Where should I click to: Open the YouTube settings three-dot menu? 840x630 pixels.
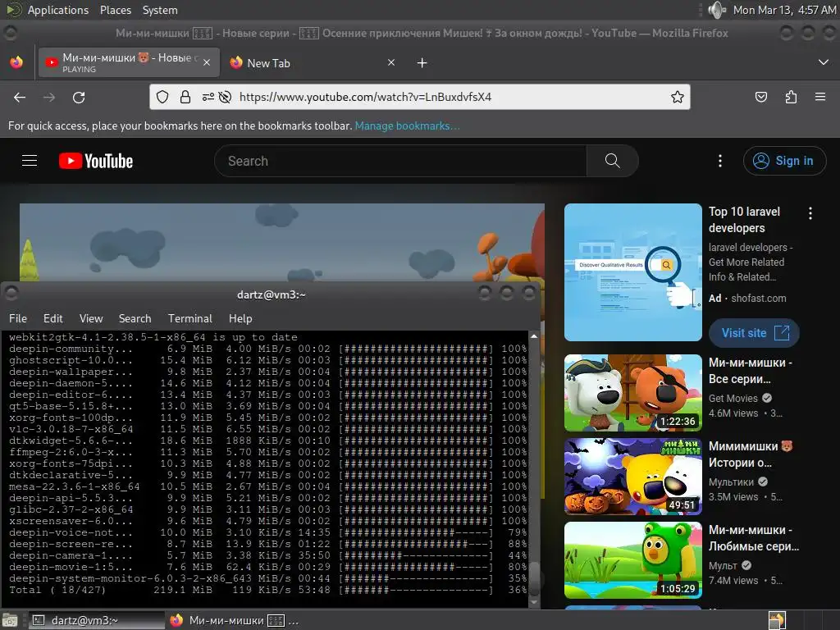(720, 161)
